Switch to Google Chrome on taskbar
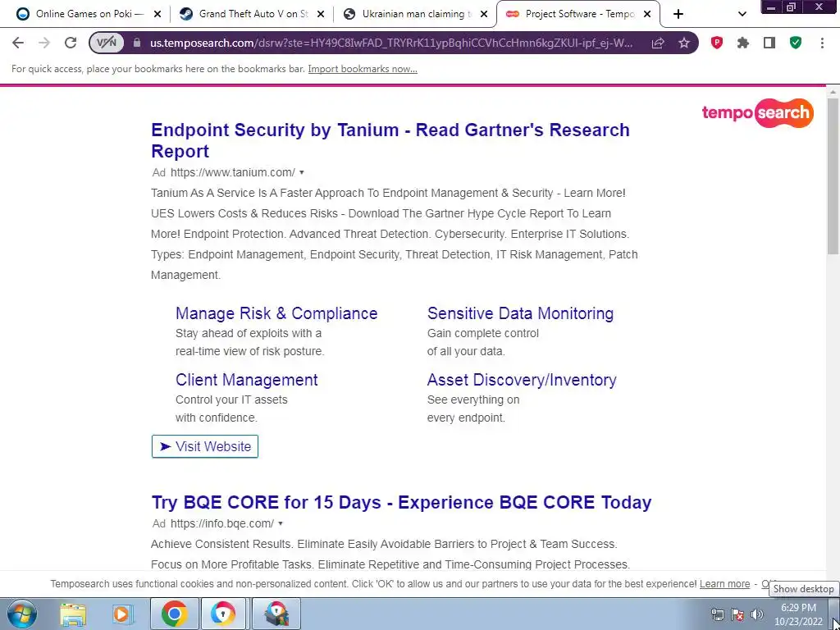840x630 pixels. (x=174, y=614)
